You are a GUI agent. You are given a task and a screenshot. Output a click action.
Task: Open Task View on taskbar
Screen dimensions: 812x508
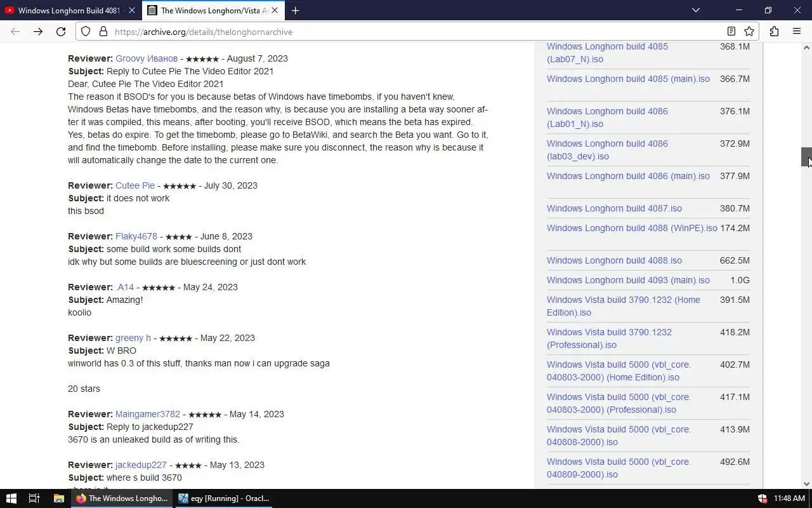click(x=34, y=498)
